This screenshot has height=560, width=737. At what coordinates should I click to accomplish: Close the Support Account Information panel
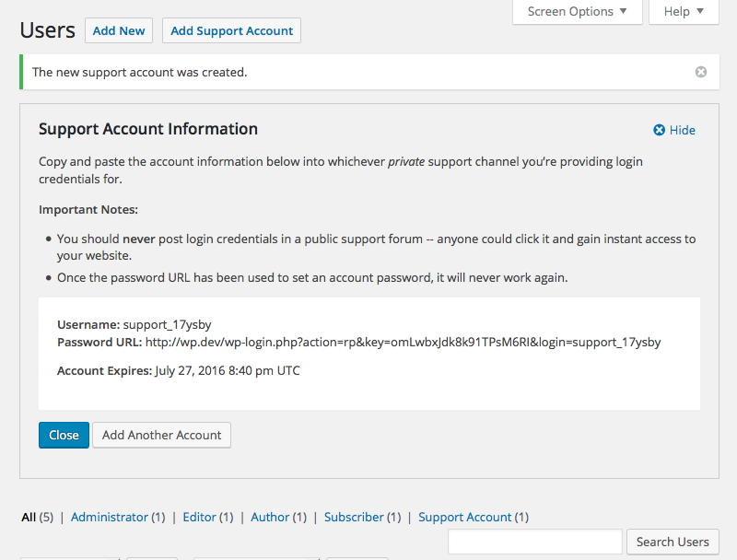click(64, 435)
